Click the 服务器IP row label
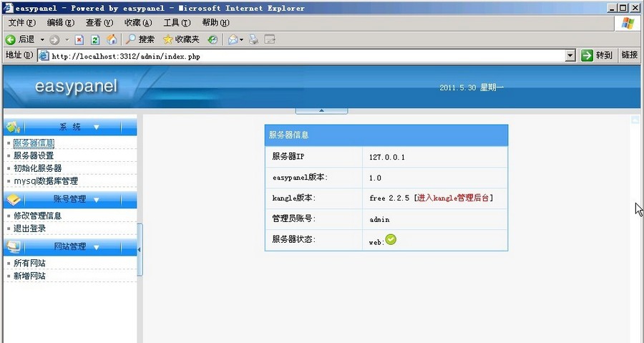This screenshot has width=644, height=343. [x=288, y=157]
